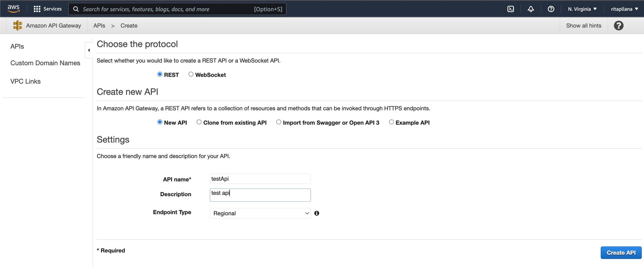This screenshot has height=267, width=644.
Task: Click the APIs breadcrumb link
Action: [x=99, y=25]
